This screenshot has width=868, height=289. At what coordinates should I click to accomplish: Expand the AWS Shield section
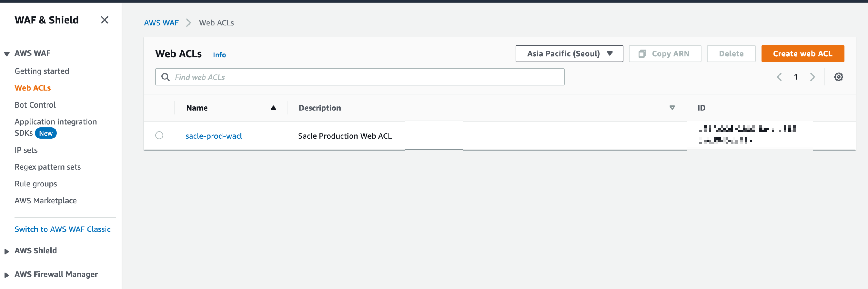coord(7,251)
